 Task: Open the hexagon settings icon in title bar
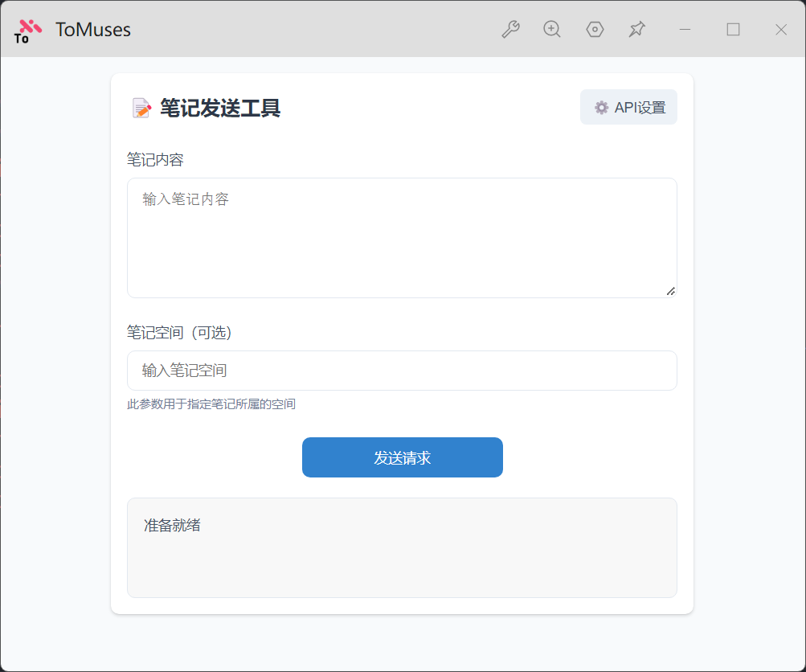595,29
